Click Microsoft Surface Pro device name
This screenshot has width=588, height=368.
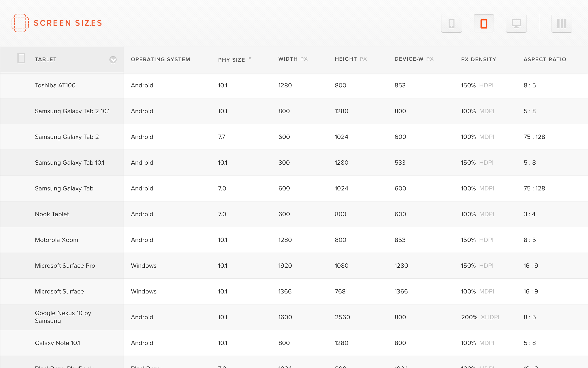click(x=65, y=266)
